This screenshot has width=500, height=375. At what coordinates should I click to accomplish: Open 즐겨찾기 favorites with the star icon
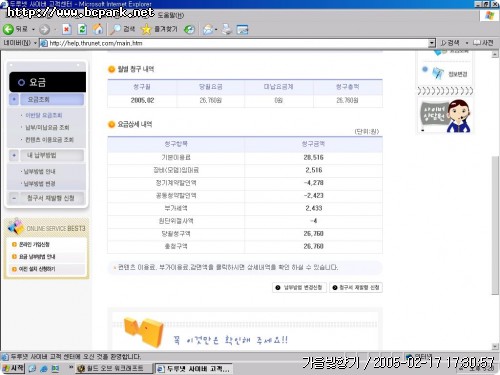[159, 29]
